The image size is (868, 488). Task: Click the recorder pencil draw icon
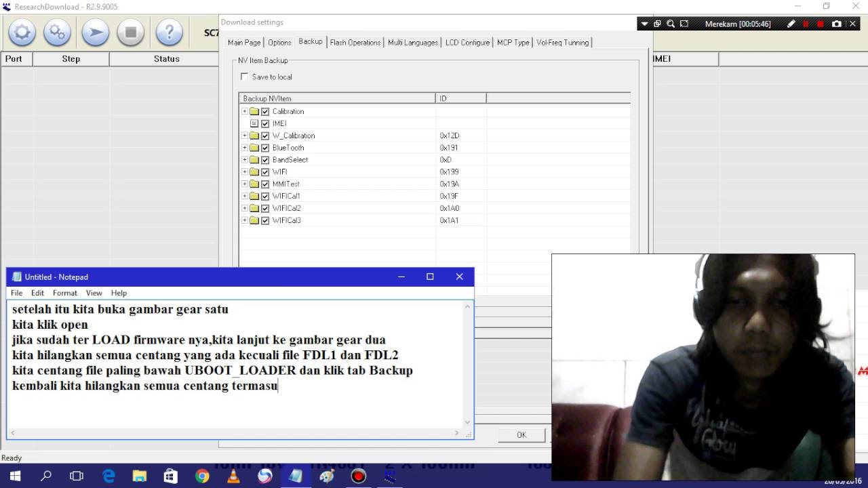click(x=791, y=24)
